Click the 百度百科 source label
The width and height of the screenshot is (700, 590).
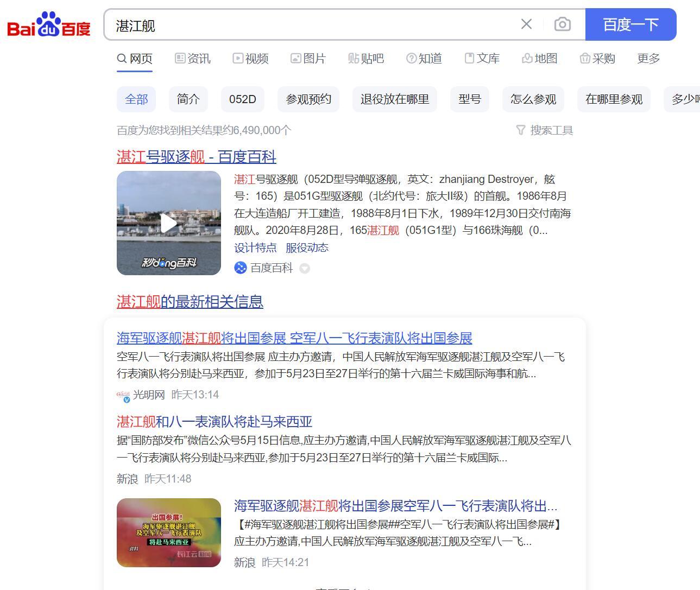[272, 268]
